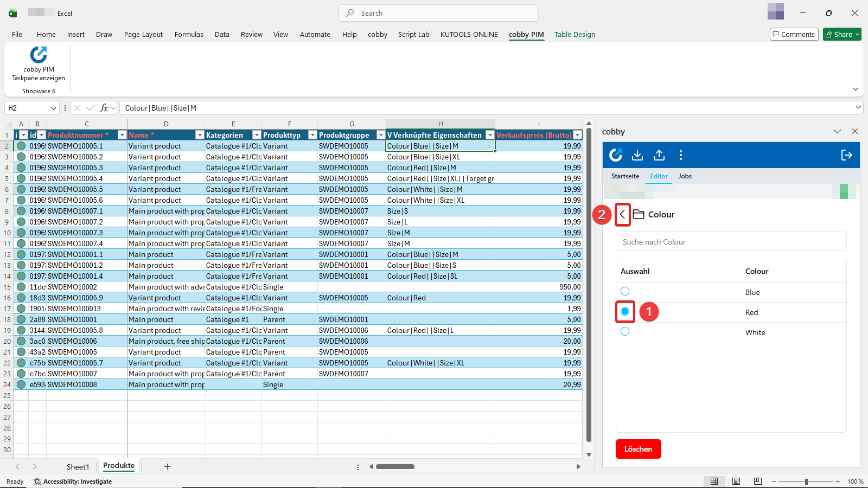Select the Blue colour radio button
The width and height of the screenshot is (868, 488).
pos(625,291)
